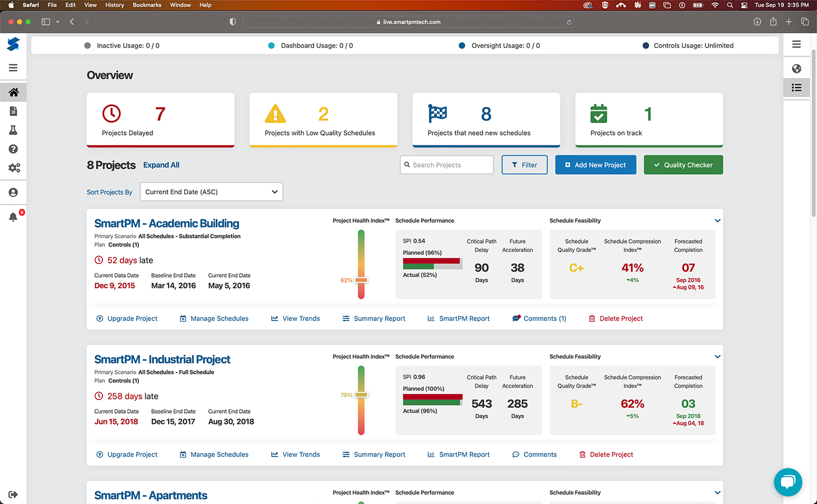Click the Low Quality Schedules warning card

click(x=324, y=120)
